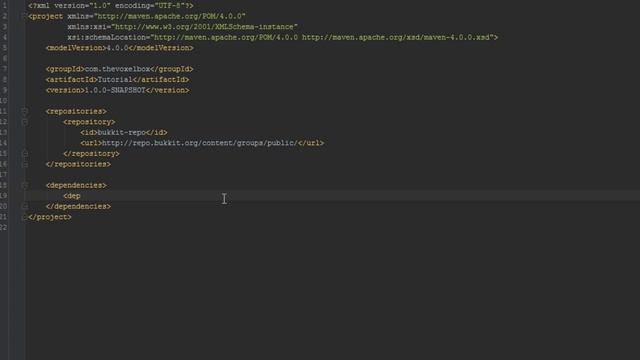Click the groupId value com.thevoxelbox

tap(118, 69)
